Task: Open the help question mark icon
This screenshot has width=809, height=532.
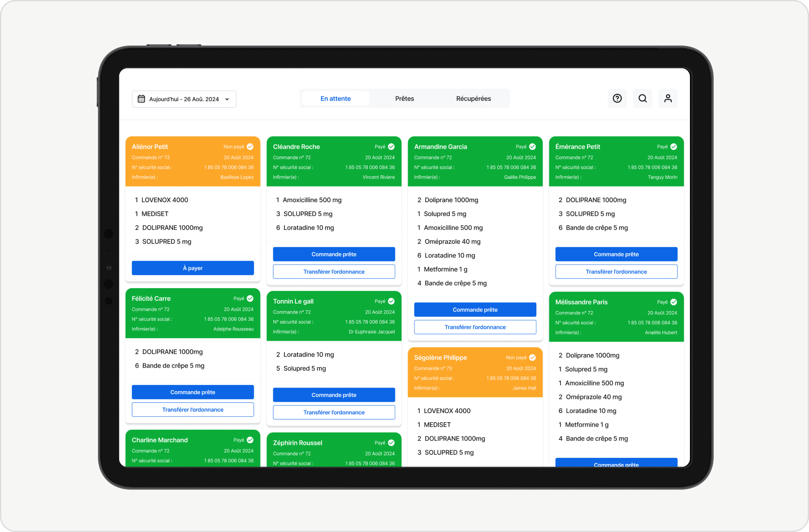Action: pos(617,99)
